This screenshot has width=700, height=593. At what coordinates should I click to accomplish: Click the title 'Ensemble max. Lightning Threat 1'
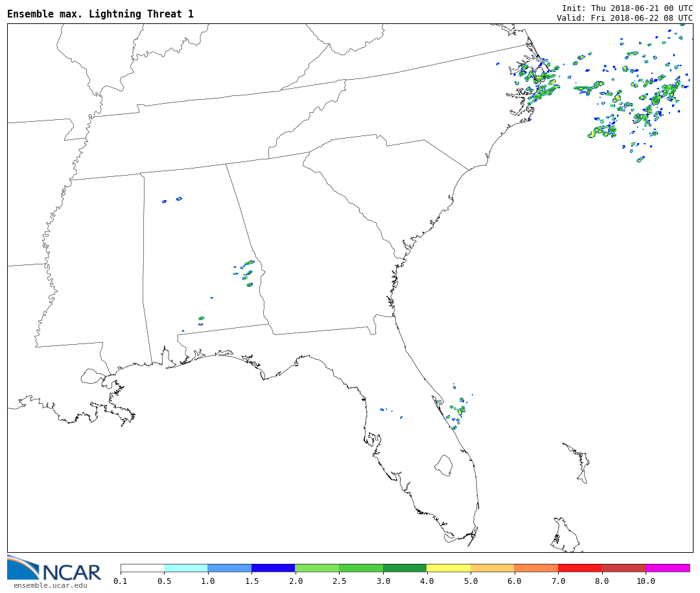pyautogui.click(x=100, y=14)
